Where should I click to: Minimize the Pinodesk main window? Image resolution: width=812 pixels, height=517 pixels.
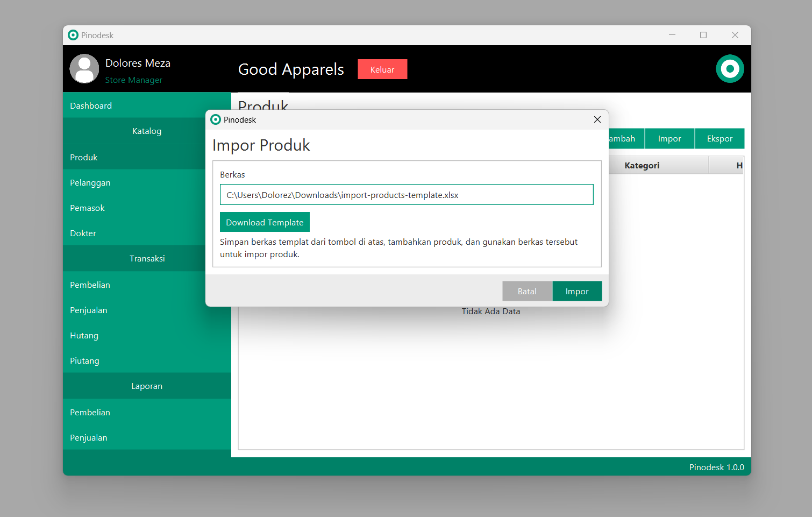click(x=672, y=35)
